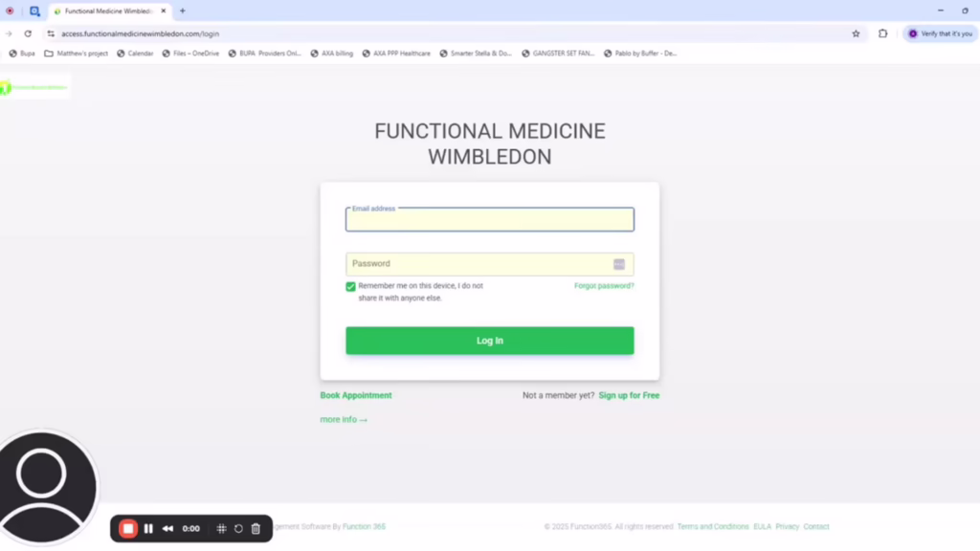Open the tab search icon
980x551 pixels.
point(34,11)
